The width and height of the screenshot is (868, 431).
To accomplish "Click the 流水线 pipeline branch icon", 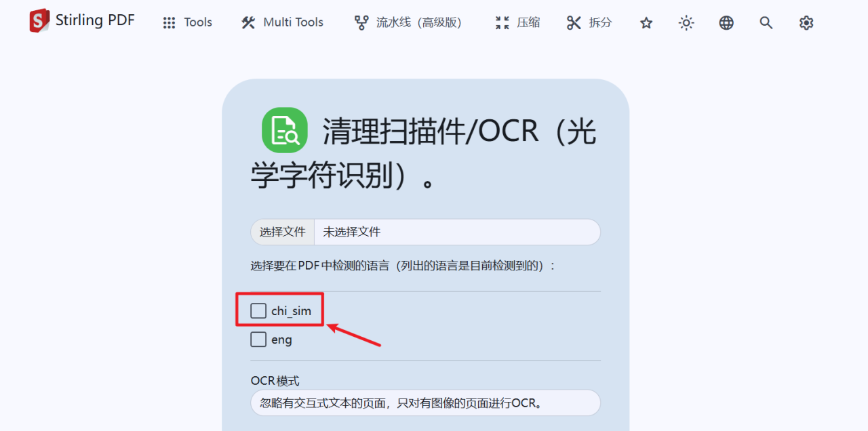I will (x=361, y=22).
